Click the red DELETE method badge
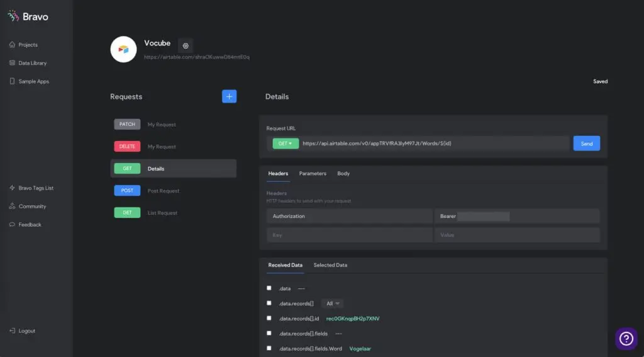The image size is (644, 357). pos(127,147)
